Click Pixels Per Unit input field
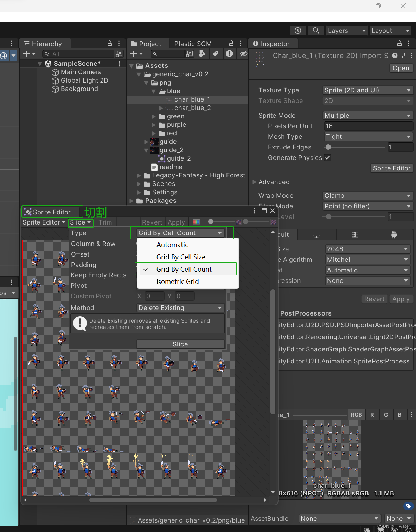This screenshot has height=532, width=416. pyautogui.click(x=368, y=126)
